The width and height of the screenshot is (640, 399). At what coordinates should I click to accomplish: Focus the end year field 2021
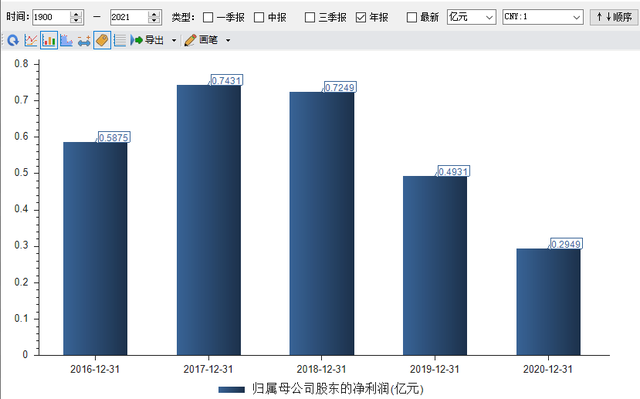coord(129,17)
